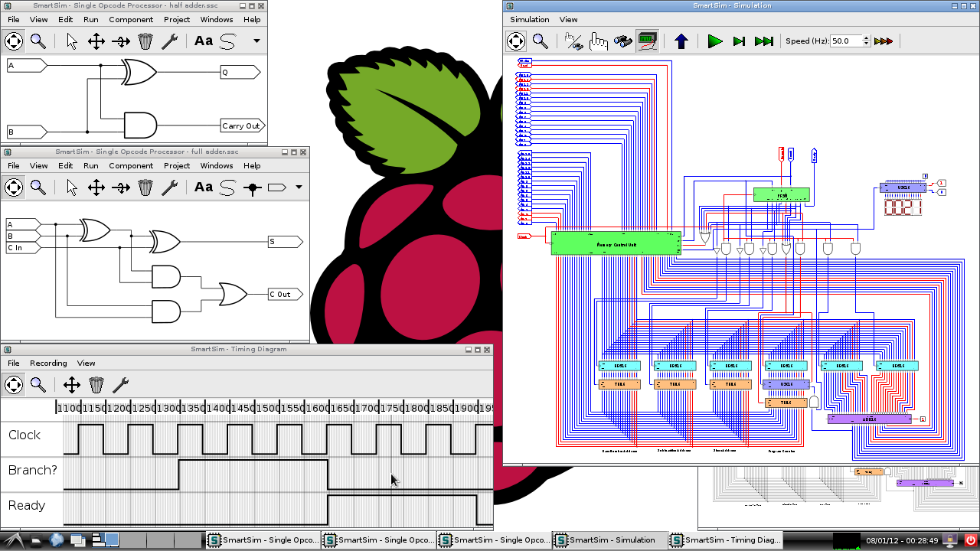Click the Ready signal label

27,505
